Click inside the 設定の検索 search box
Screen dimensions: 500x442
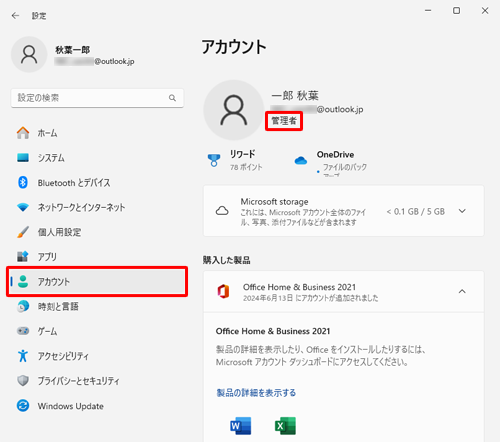click(x=97, y=98)
